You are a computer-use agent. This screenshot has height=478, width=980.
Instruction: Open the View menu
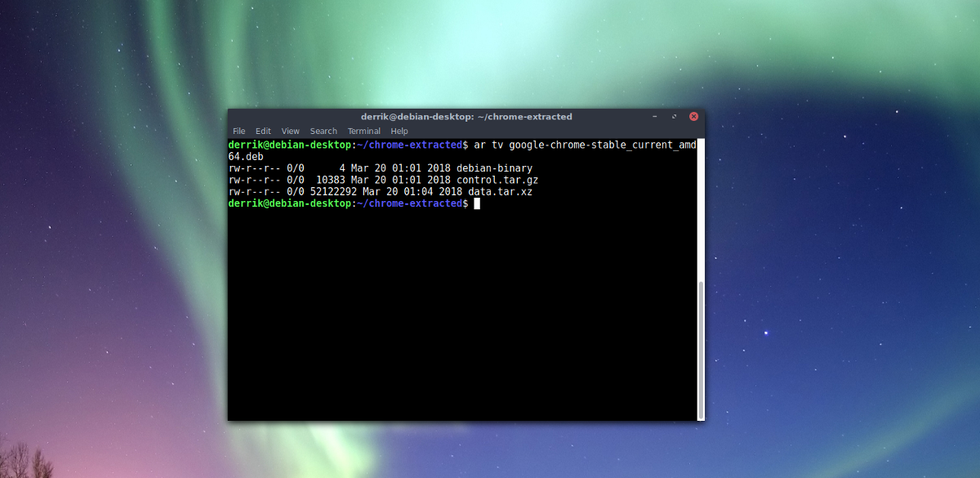click(290, 131)
